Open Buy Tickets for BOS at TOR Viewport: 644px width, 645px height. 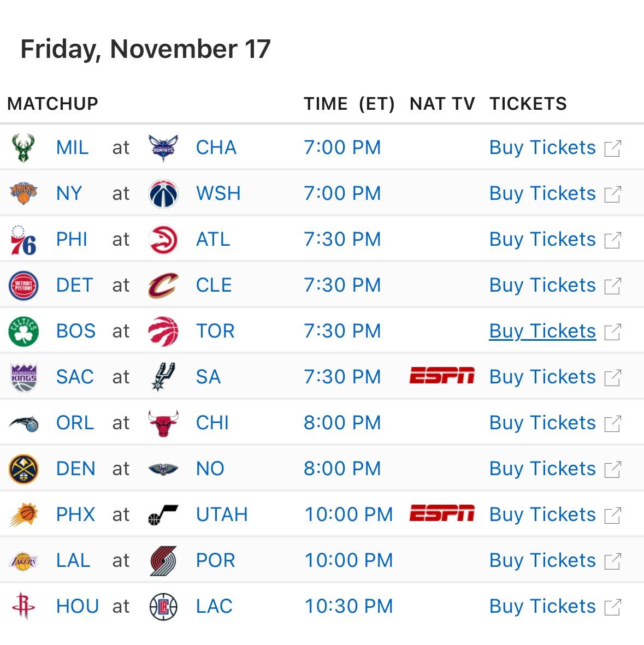[x=542, y=332]
